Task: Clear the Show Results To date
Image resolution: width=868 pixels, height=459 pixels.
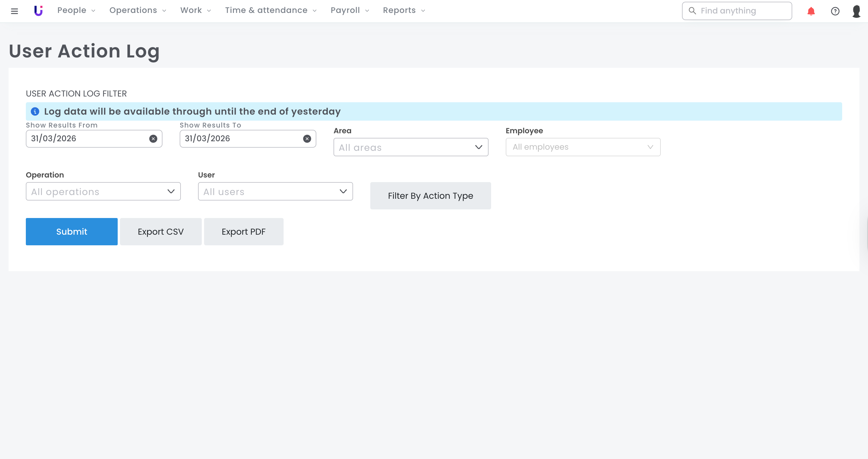Action: (x=307, y=139)
